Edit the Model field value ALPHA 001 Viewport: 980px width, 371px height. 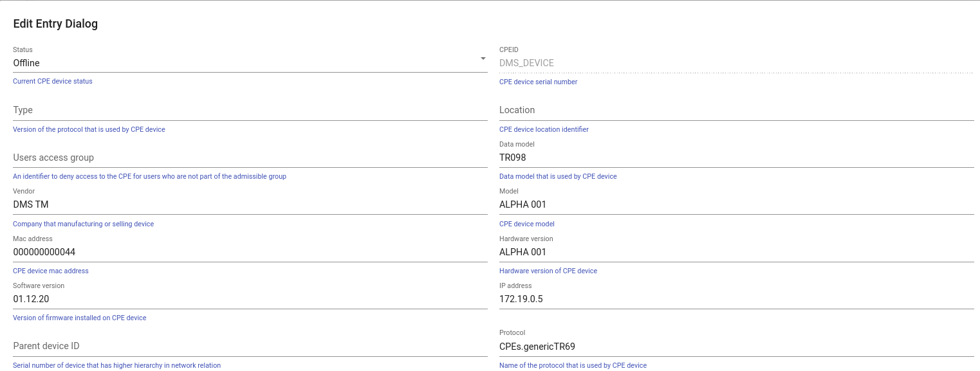point(735,204)
